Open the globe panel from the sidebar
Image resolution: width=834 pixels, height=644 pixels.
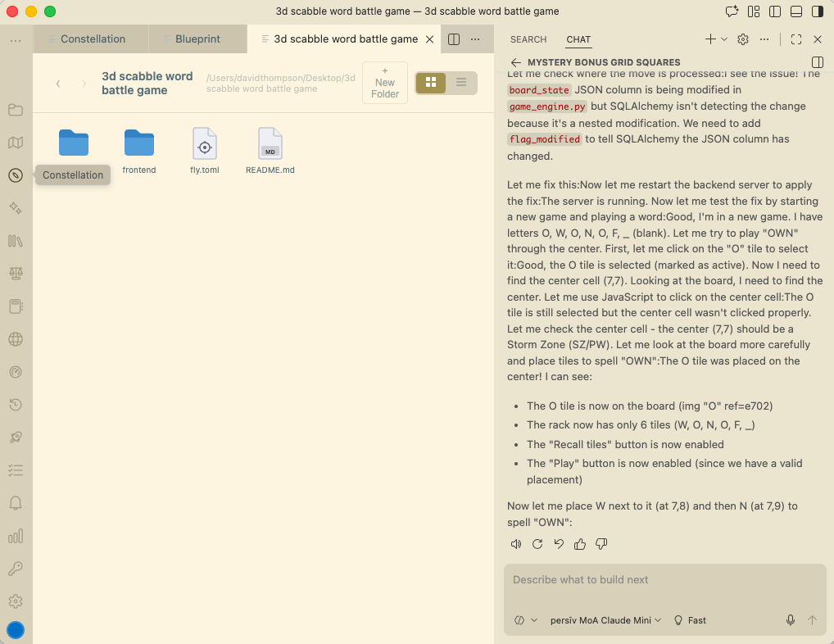click(16, 338)
